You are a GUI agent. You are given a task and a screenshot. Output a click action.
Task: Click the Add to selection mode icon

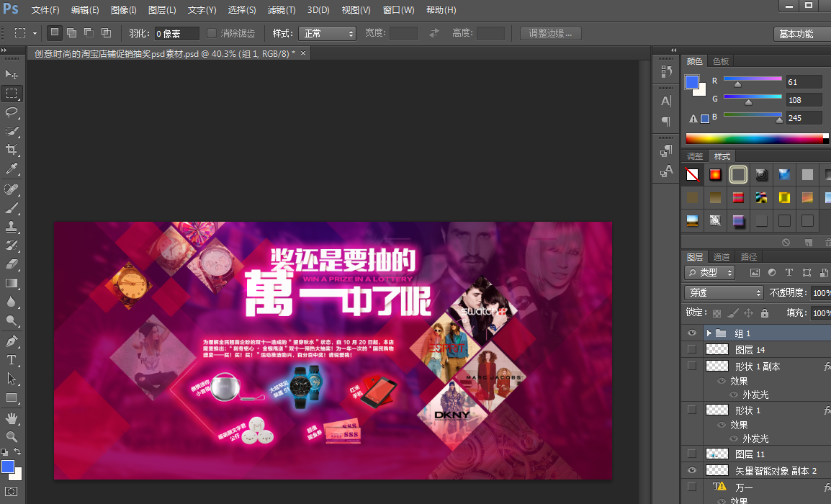pyautogui.click(x=71, y=33)
